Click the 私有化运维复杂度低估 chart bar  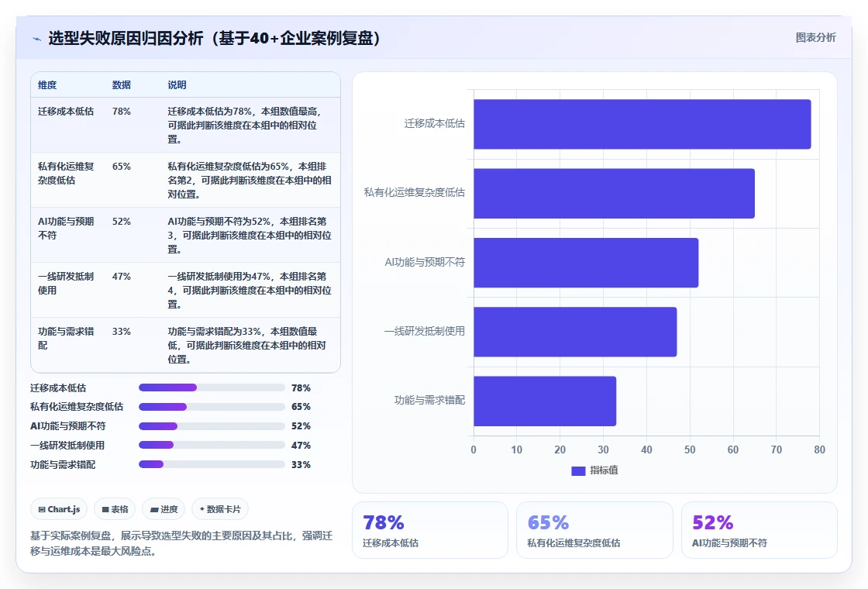(x=614, y=193)
